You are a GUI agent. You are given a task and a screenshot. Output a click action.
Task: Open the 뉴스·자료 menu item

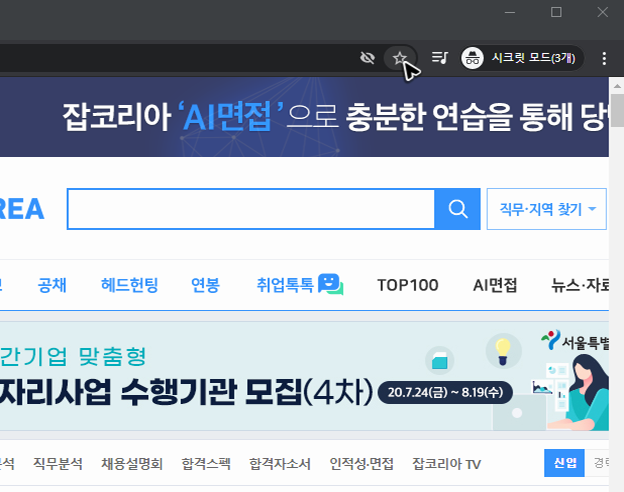[580, 285]
